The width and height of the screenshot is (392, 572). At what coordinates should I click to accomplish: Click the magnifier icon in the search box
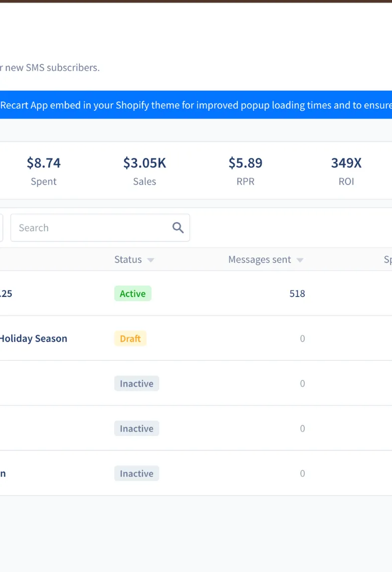click(x=178, y=228)
